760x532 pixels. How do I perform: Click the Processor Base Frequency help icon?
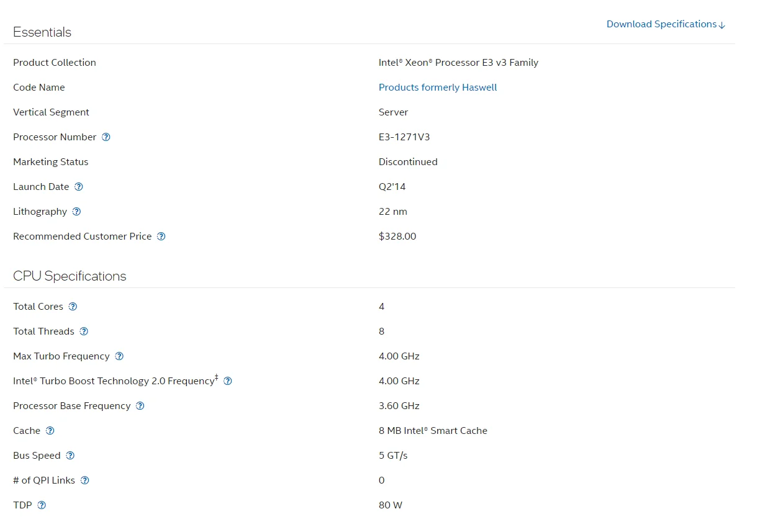point(140,406)
